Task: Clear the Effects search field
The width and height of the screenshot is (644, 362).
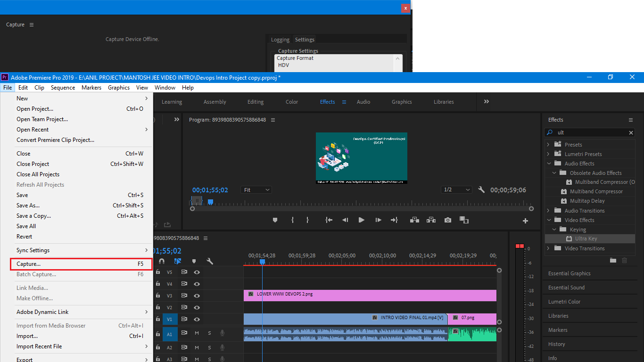Action: 631,133
